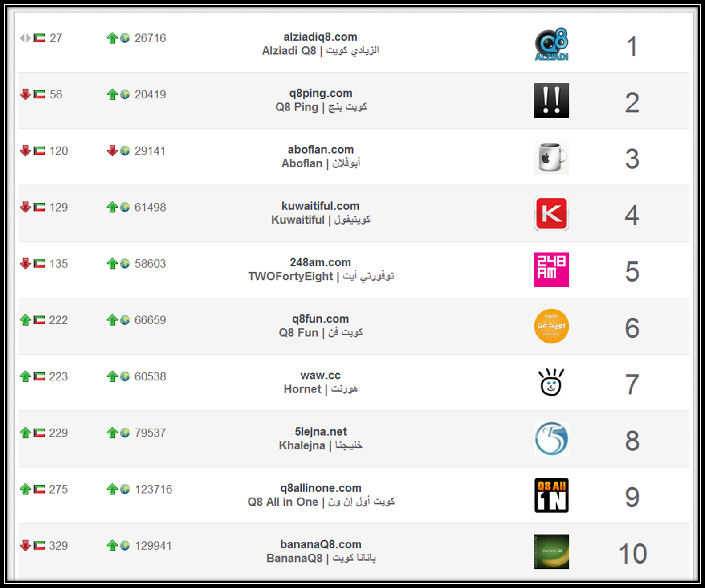The width and height of the screenshot is (705, 588).
Task: Visit the aboflan.com site link
Action: tap(320, 150)
